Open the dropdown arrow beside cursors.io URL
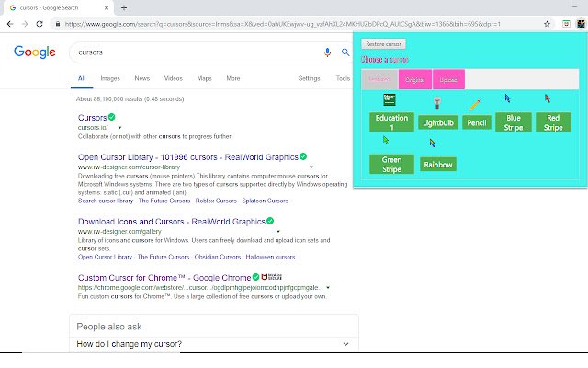This screenshot has height=368, width=588. point(119,128)
